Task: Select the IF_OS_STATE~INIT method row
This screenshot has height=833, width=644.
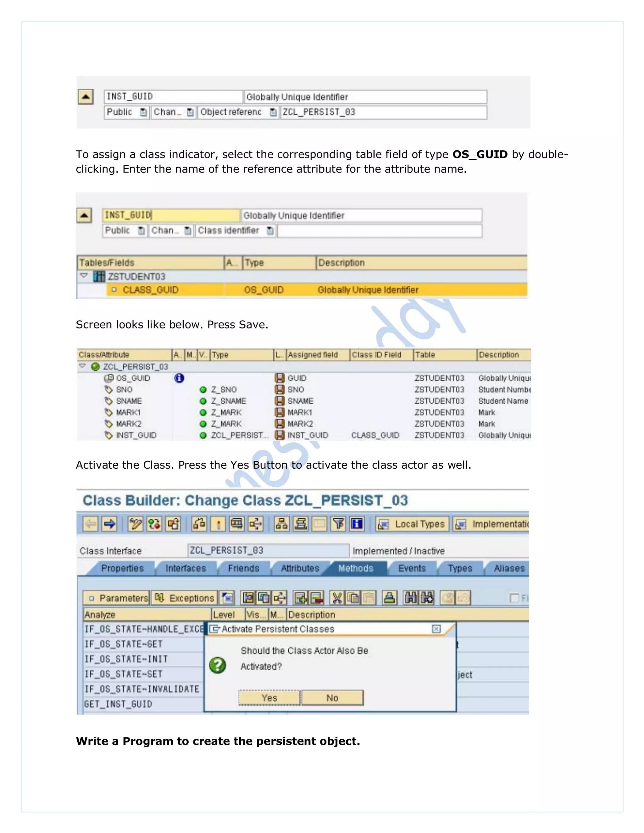Action: (143, 659)
